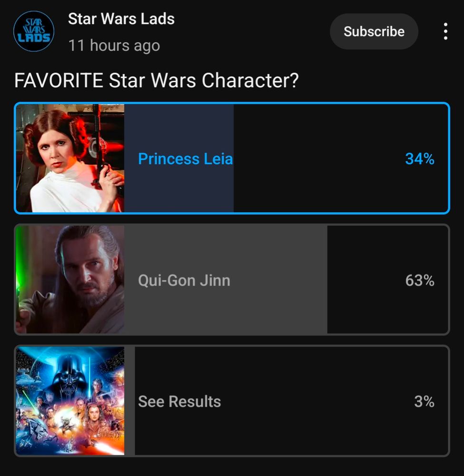Viewport: 464px width, 476px height.
Task: Click the Qui-Gon Jinn vote progress bar
Action: point(226,279)
